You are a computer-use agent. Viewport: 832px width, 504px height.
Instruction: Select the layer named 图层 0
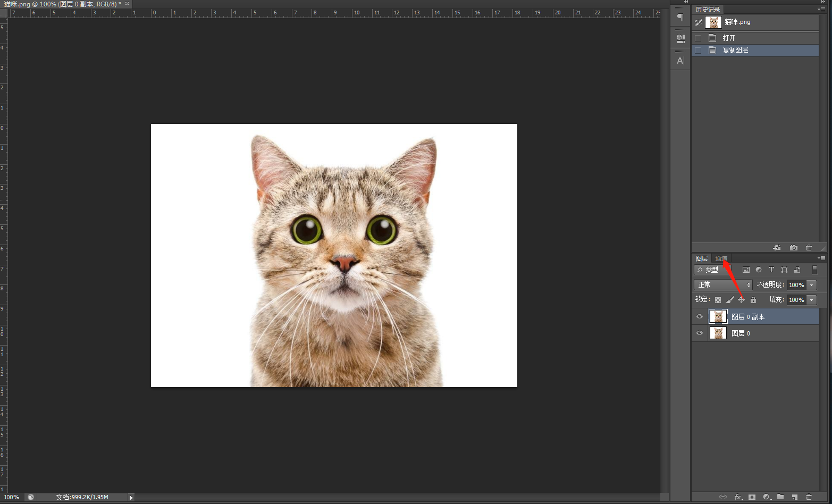click(741, 333)
